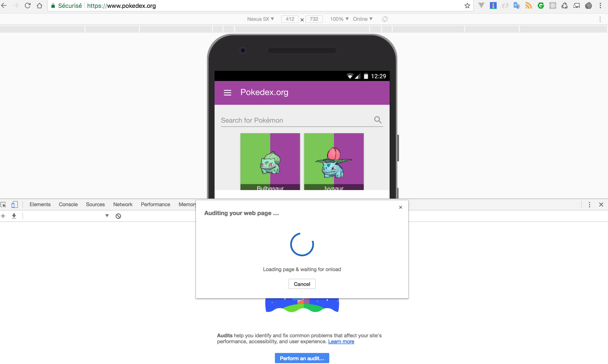Open DevTools three-dot customize menu
The image size is (608, 364).
click(589, 204)
